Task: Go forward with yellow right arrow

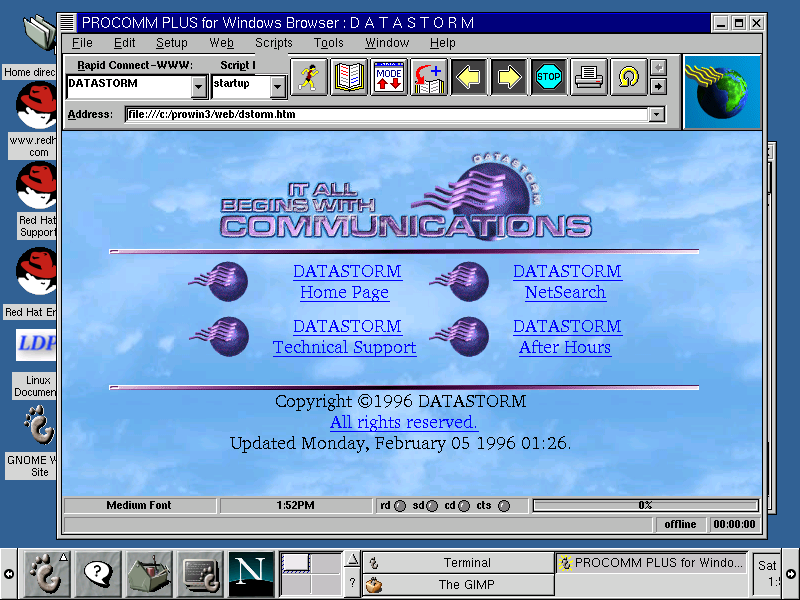Action: coord(509,77)
